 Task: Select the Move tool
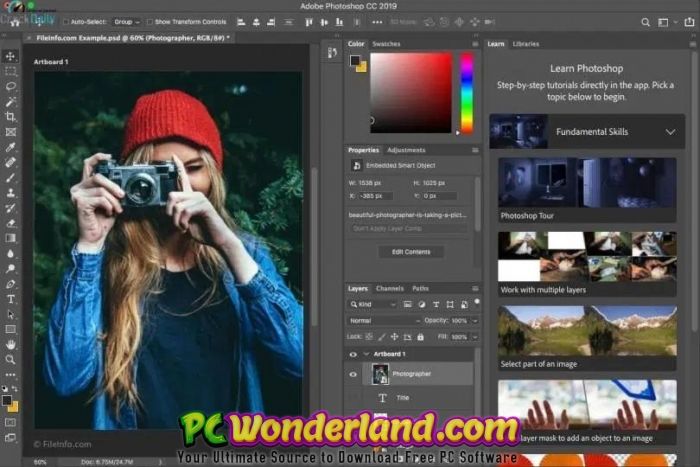pyautogui.click(x=10, y=56)
